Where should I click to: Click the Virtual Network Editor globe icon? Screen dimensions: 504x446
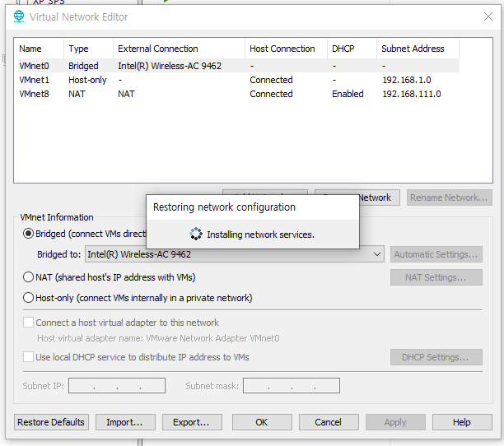(x=19, y=16)
